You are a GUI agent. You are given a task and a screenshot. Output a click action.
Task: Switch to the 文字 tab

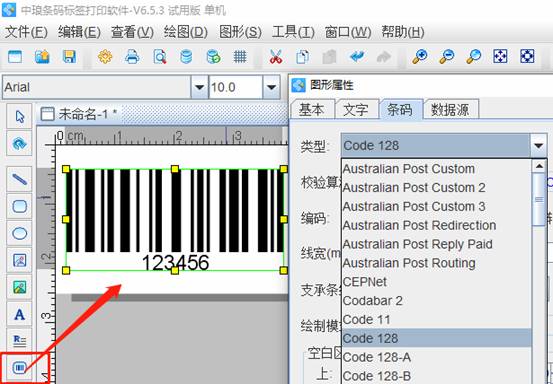356,110
